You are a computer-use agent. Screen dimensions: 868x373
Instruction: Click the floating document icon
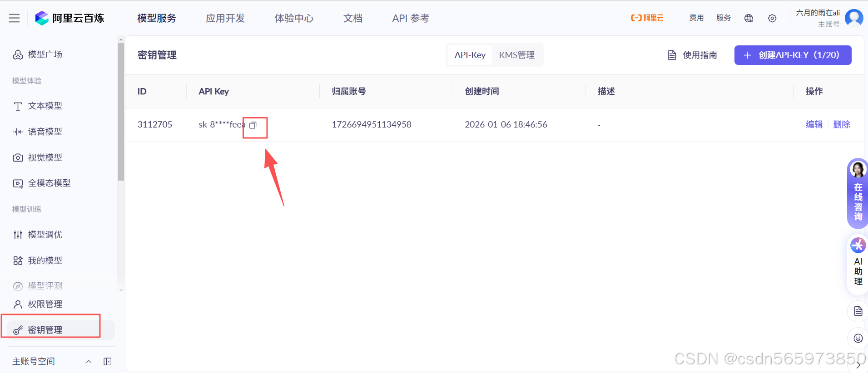tap(858, 311)
